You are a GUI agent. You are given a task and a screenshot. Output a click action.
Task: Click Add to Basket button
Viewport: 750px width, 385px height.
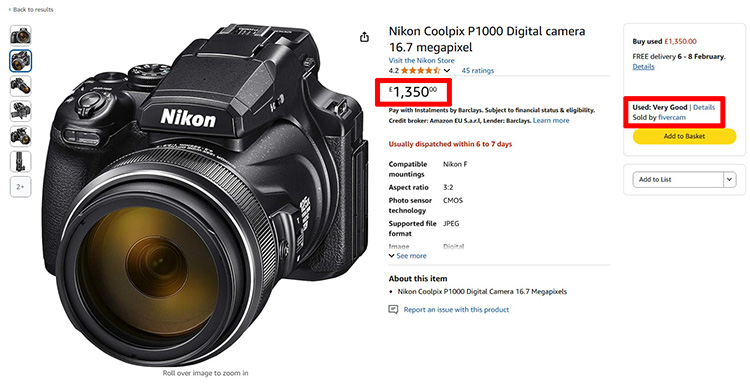[684, 136]
